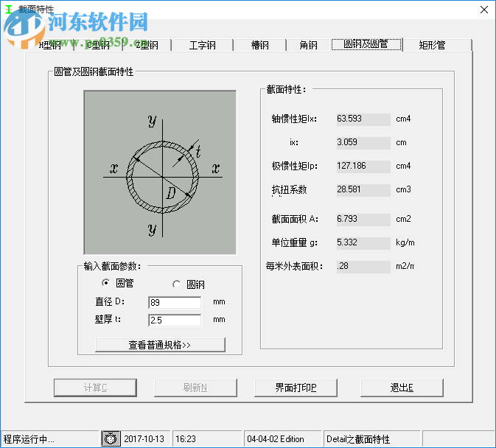496x448 pixels.
Task: Select the ix value 3.059
Action: (363, 142)
